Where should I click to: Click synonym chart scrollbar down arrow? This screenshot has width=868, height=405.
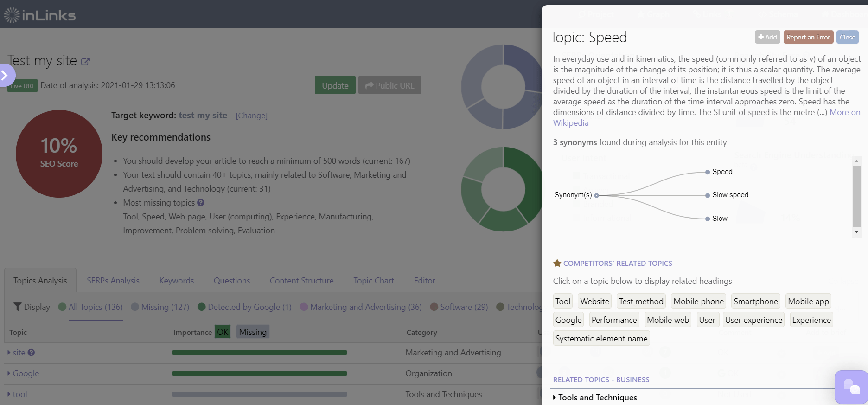[x=856, y=232]
